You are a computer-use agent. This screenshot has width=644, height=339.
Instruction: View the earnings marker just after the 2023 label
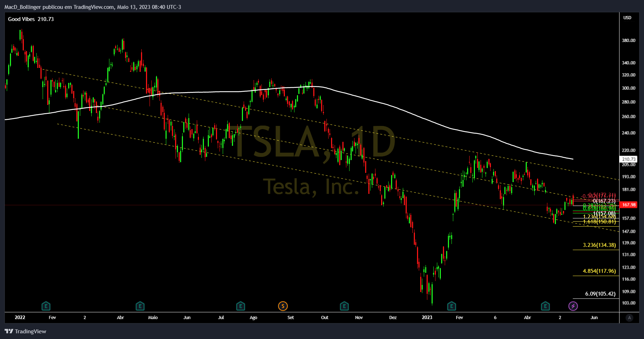[x=451, y=306]
